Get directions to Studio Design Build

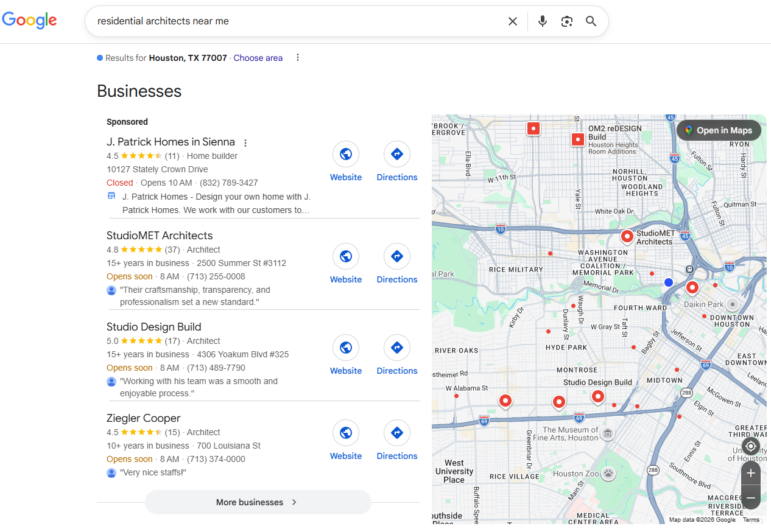pyautogui.click(x=397, y=348)
